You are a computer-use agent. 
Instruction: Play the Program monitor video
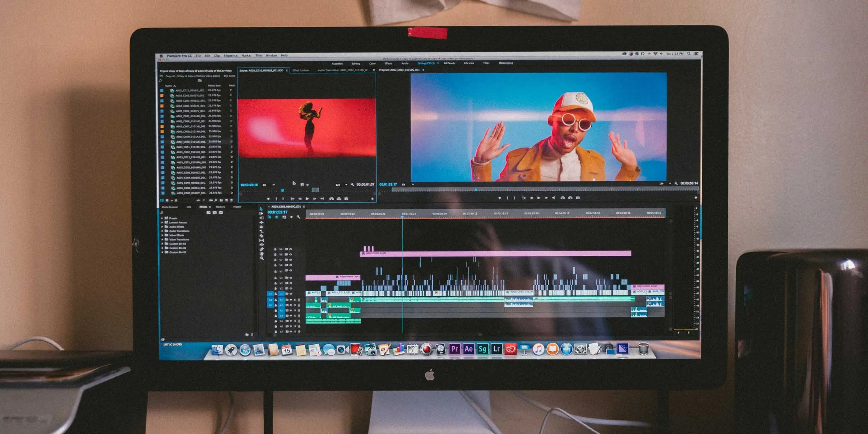(x=539, y=198)
